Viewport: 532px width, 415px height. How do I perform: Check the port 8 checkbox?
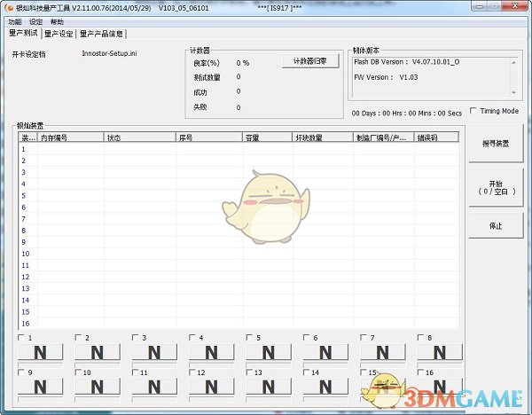420,337
